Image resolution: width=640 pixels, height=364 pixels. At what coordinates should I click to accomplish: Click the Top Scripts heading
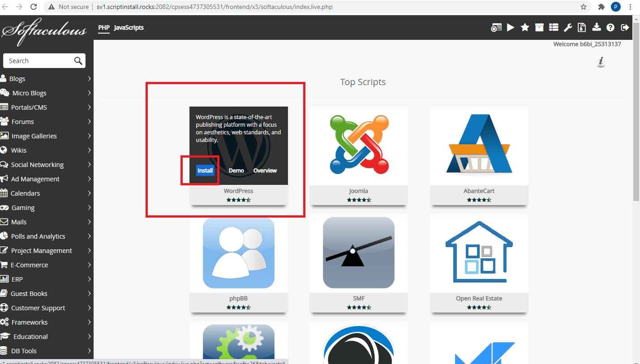[363, 82]
